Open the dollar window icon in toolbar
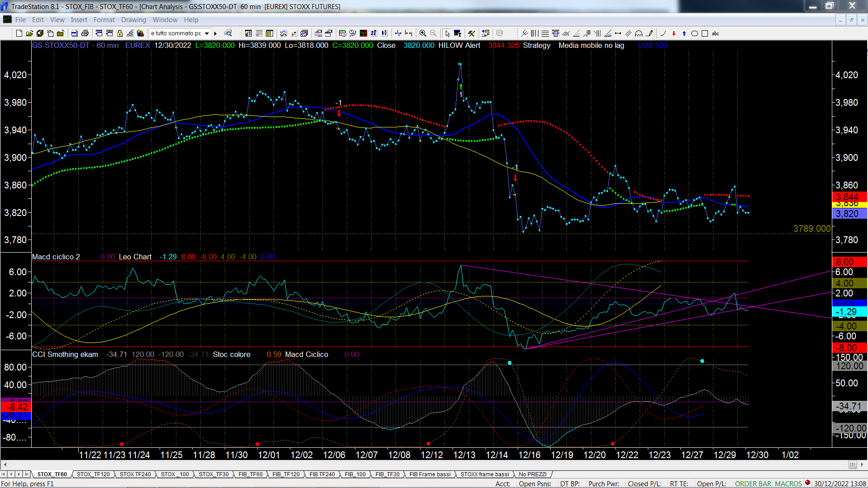 point(248,33)
